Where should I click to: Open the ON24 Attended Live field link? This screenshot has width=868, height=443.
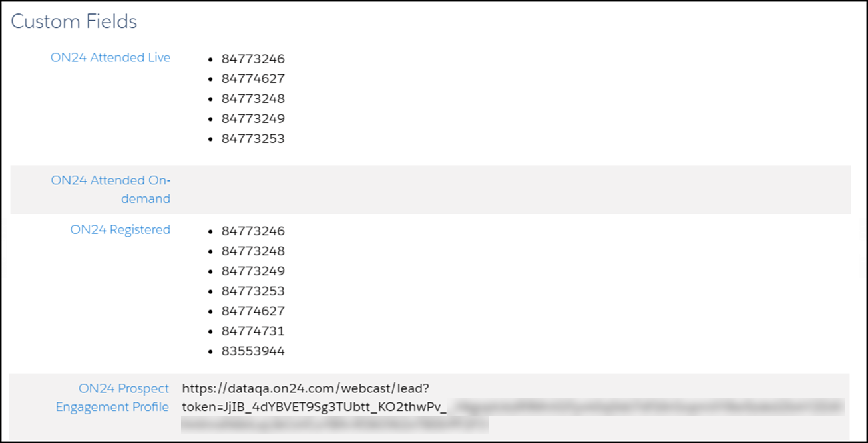coord(110,57)
